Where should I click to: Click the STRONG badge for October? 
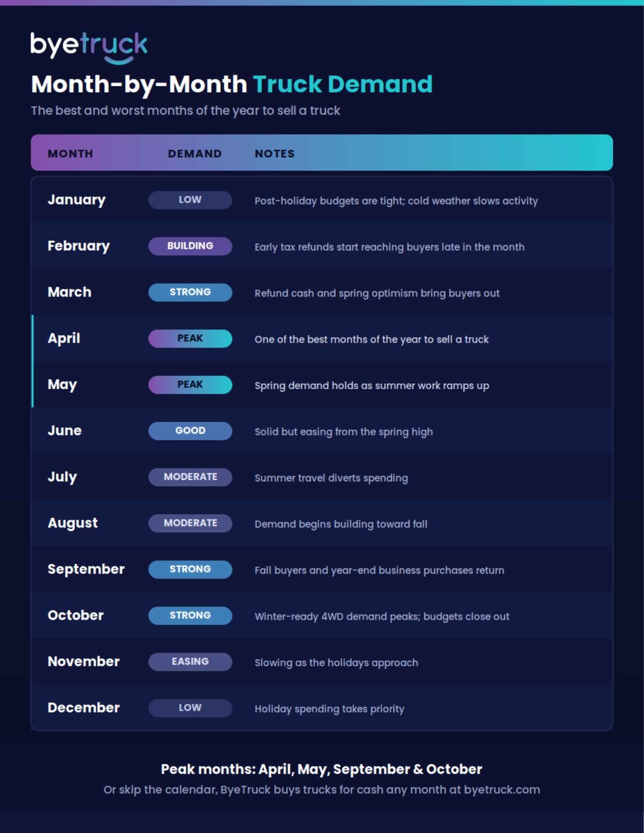tap(190, 615)
